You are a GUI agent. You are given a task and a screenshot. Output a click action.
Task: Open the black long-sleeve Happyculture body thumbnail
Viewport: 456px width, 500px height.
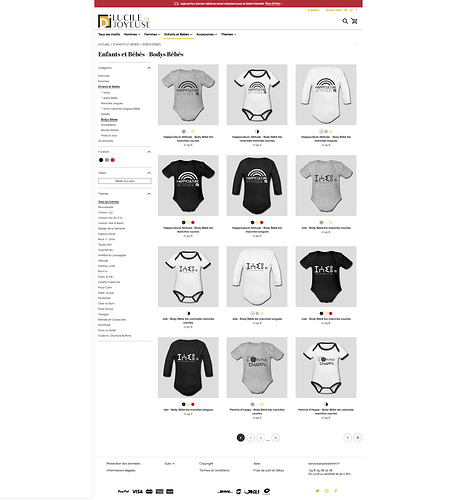[x=257, y=185]
